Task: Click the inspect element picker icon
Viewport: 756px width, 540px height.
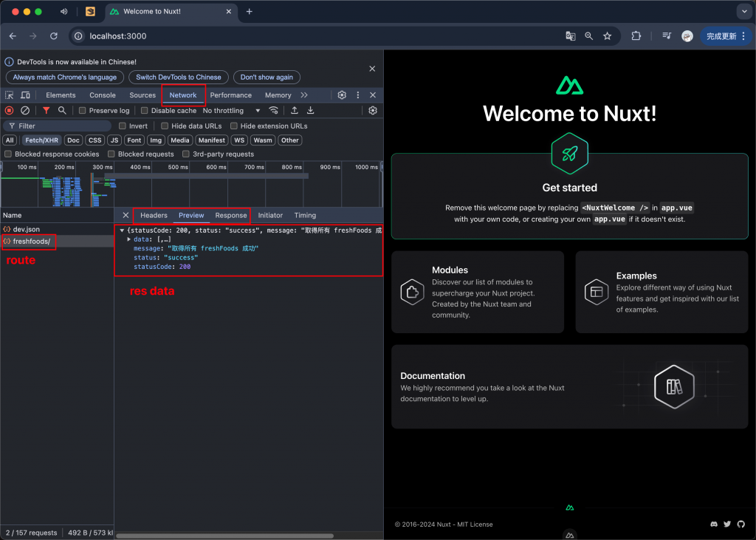Action: [9, 95]
